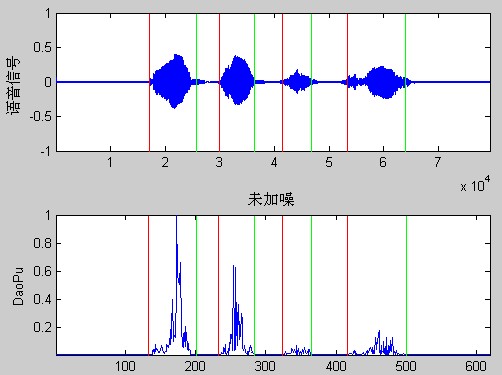Viewport: 502px width, 375px height.
Task: Click the small third speech burst in waveform
Action: [297, 82]
